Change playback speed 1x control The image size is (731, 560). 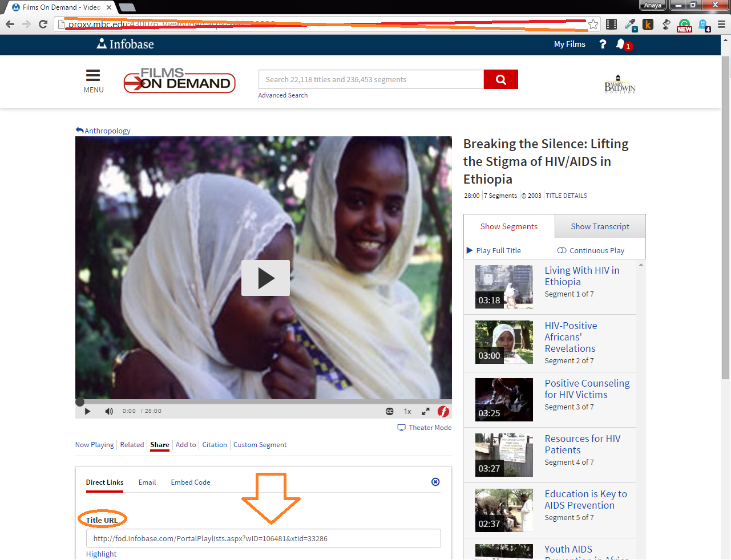pos(407,411)
